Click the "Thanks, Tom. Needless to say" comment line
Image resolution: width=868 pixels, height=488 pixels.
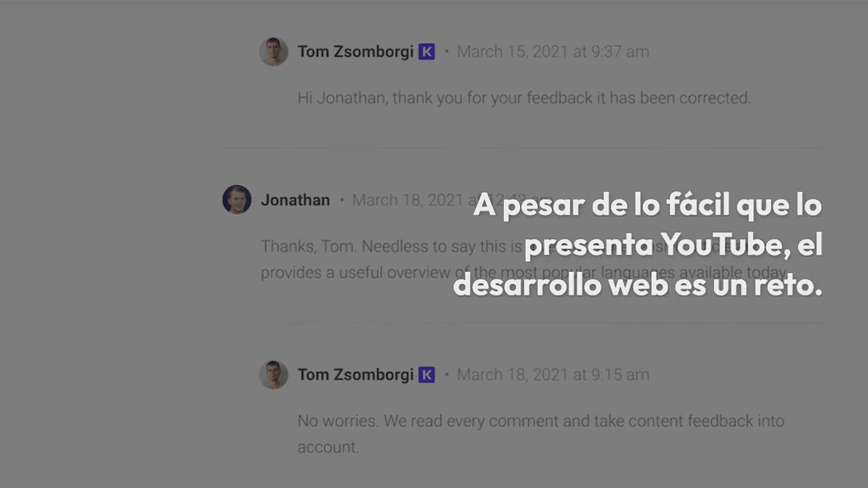pyautogui.click(x=392, y=246)
